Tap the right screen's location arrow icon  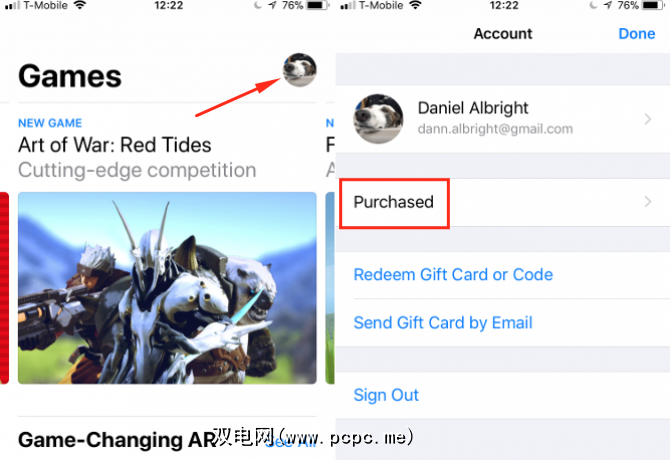coord(608,6)
